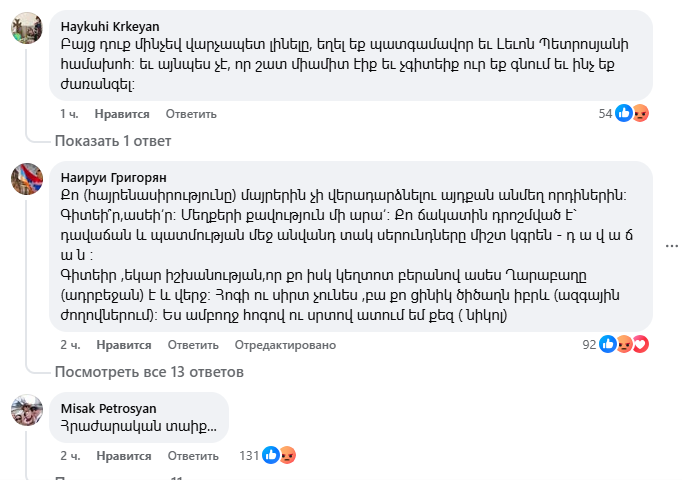This screenshot has height=480, width=682.
Task: Expand 'Посмотреть все 13 ответов' thread
Action: click(149, 372)
